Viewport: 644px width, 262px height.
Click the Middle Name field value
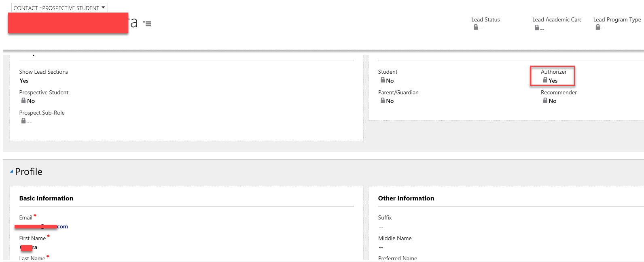381,247
